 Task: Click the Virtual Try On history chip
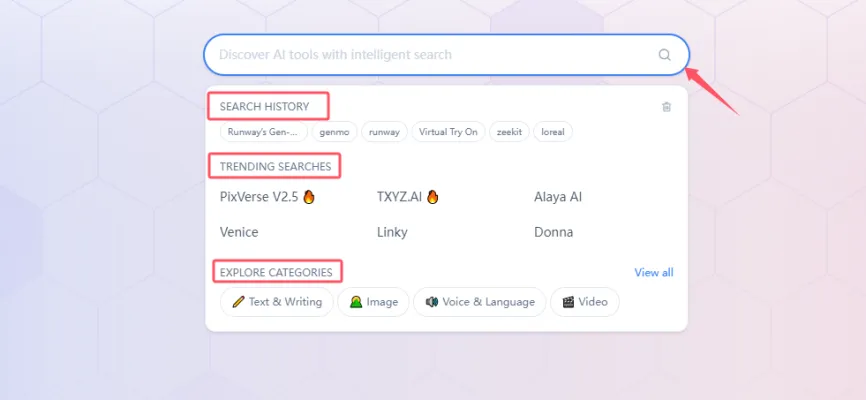[x=448, y=132]
